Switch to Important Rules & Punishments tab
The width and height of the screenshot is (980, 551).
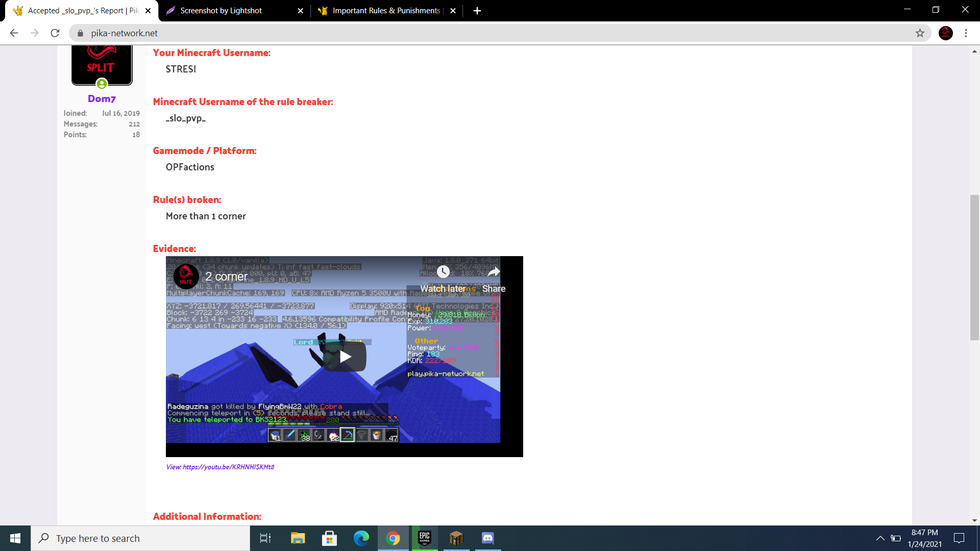point(385,11)
